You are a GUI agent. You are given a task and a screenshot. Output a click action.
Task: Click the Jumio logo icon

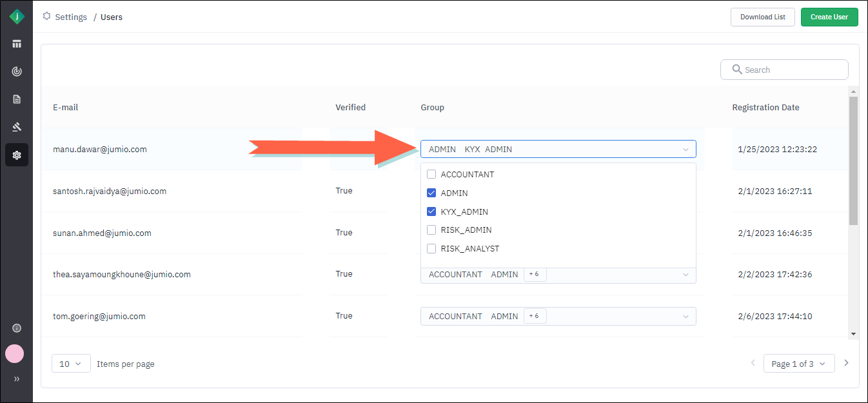[x=17, y=17]
